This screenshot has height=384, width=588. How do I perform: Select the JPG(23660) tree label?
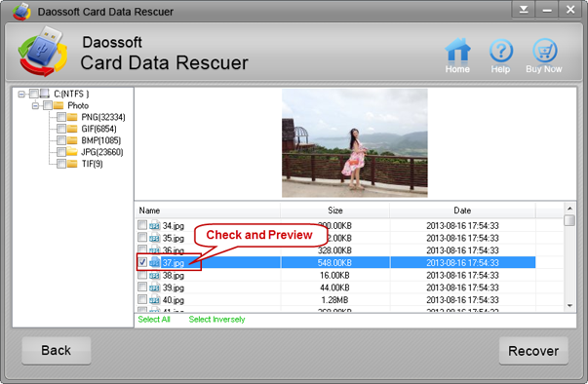click(x=102, y=152)
